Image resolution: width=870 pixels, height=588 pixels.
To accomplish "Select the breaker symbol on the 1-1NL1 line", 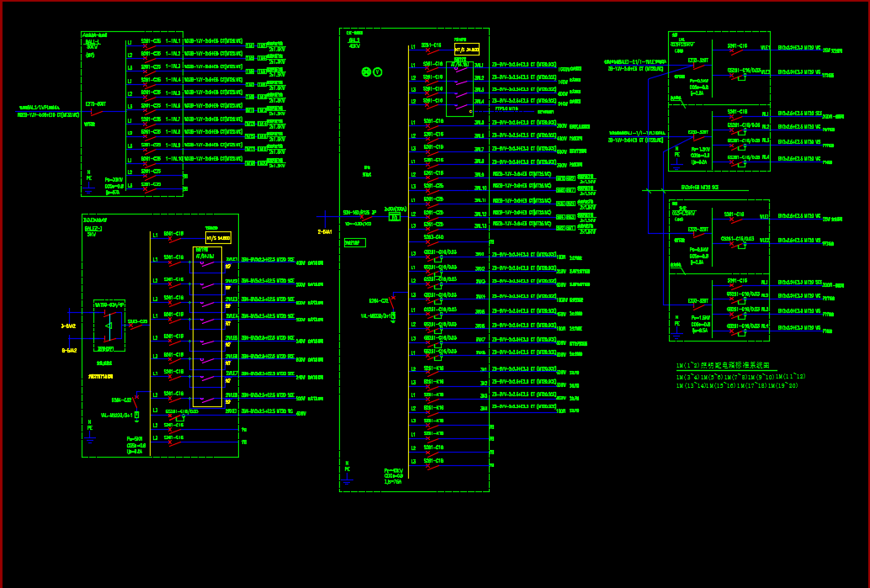I will point(150,45).
